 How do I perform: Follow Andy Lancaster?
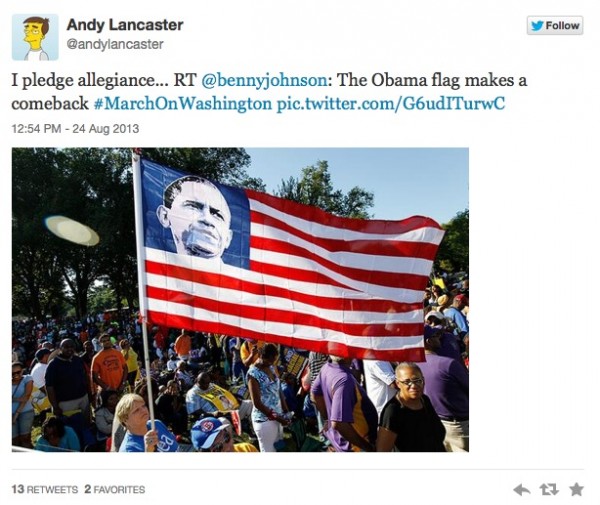pyautogui.click(x=555, y=26)
